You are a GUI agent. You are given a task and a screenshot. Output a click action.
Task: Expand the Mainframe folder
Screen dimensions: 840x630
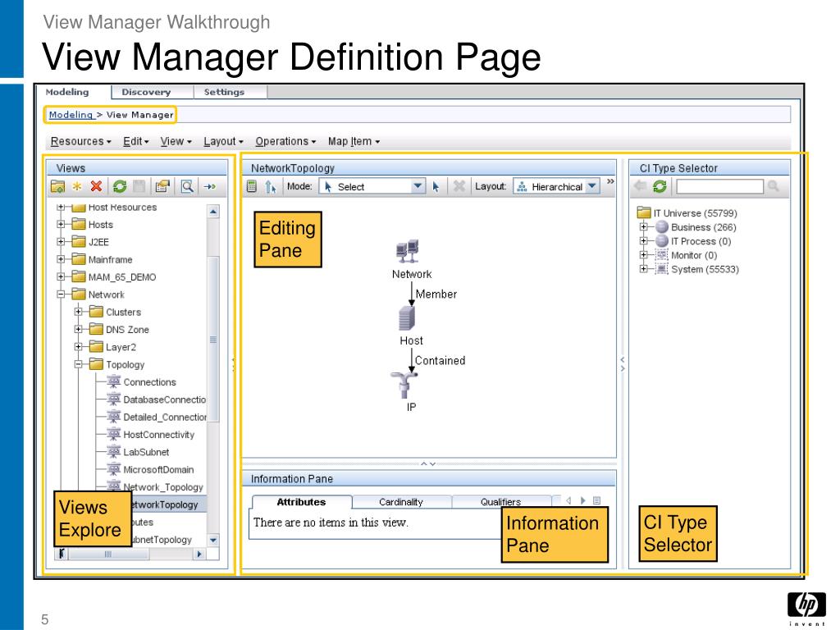(61, 259)
